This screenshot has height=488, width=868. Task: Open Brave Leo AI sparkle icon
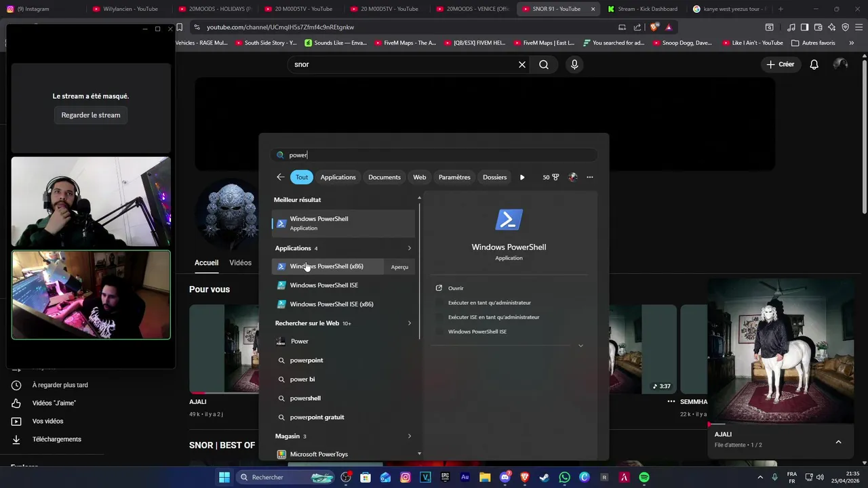pyautogui.click(x=832, y=27)
